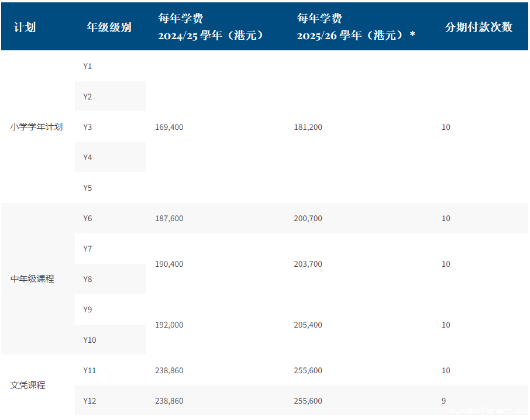530x420 pixels.
Task: Click the installment count 9 for Y12
Action: pyautogui.click(x=444, y=401)
